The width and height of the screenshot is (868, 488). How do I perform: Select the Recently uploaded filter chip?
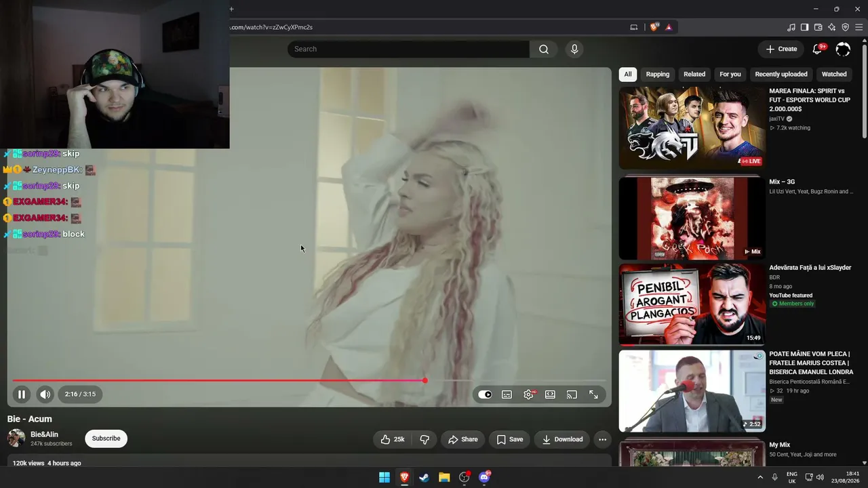pos(781,74)
